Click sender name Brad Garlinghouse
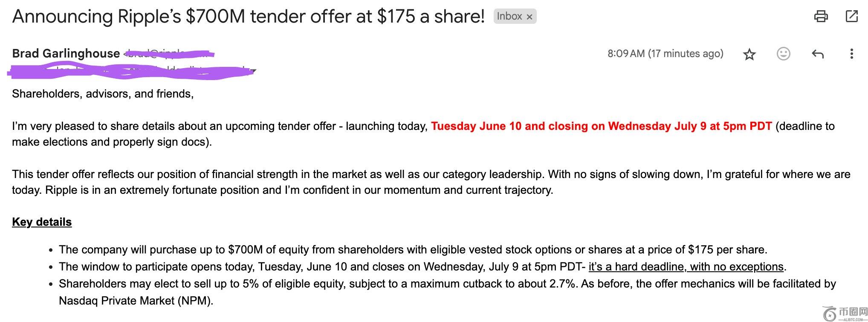 pyautogui.click(x=66, y=53)
